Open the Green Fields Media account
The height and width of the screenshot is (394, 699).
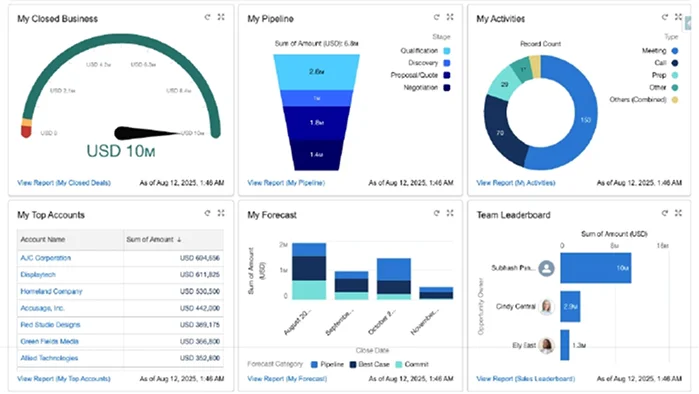[49, 341]
